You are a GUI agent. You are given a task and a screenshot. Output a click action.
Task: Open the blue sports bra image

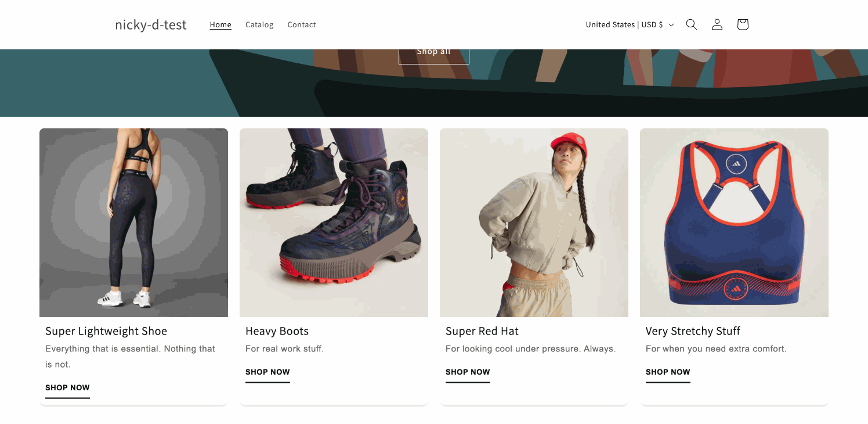click(x=734, y=222)
